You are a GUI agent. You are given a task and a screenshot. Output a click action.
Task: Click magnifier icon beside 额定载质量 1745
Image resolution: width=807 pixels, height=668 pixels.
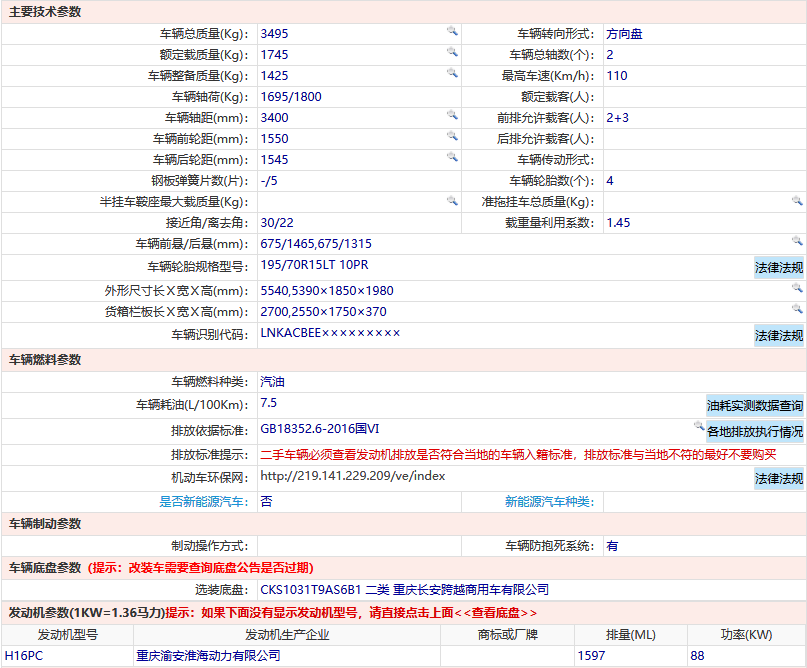pyautogui.click(x=452, y=52)
